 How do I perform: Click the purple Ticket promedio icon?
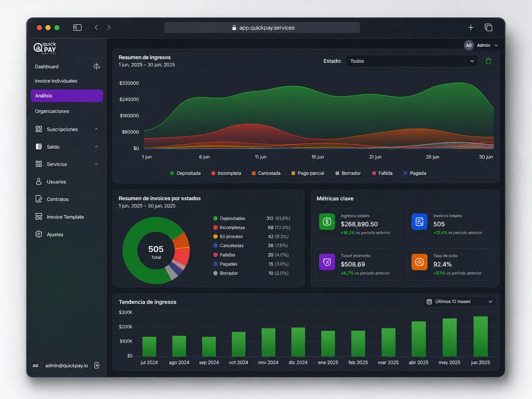[x=327, y=262]
